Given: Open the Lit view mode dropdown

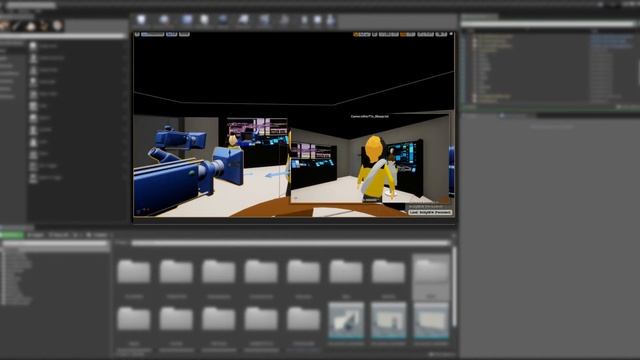Looking at the screenshot, I should (x=171, y=34).
